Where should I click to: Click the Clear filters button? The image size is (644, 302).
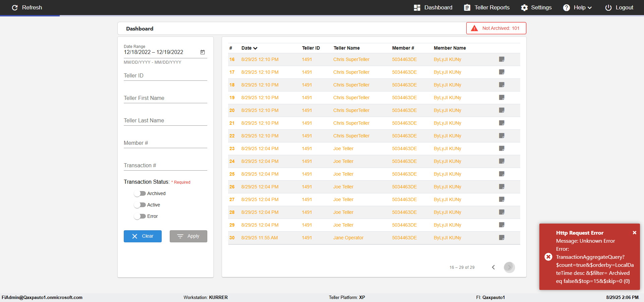pos(143,236)
